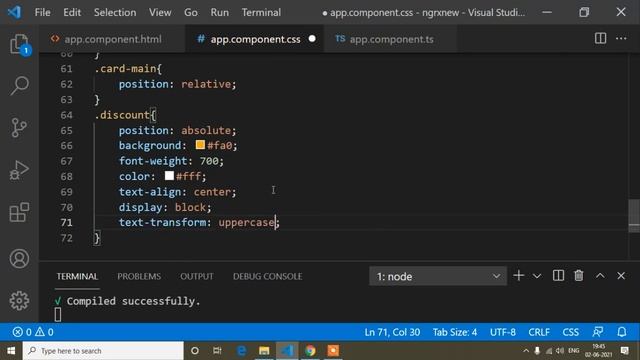This screenshot has height=360, width=640.
Task: Switch to PROBLEMS panel tab
Action: pos(139,276)
